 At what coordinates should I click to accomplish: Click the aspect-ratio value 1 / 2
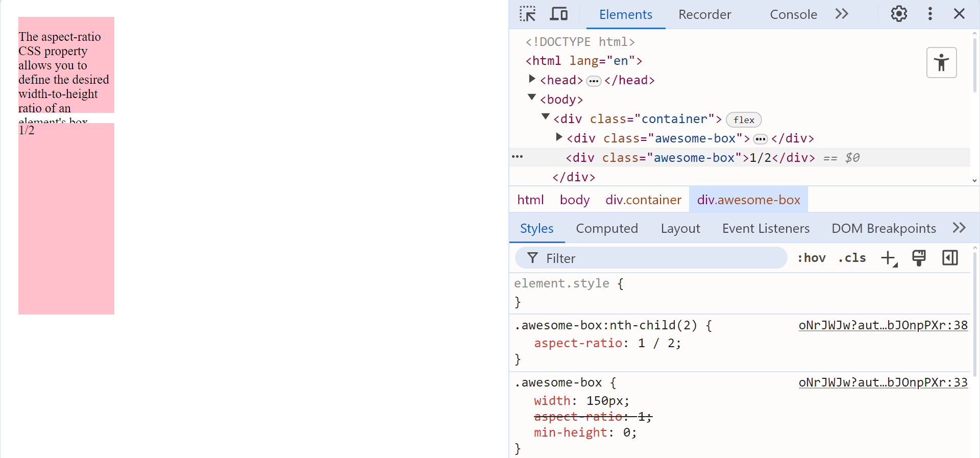point(658,343)
